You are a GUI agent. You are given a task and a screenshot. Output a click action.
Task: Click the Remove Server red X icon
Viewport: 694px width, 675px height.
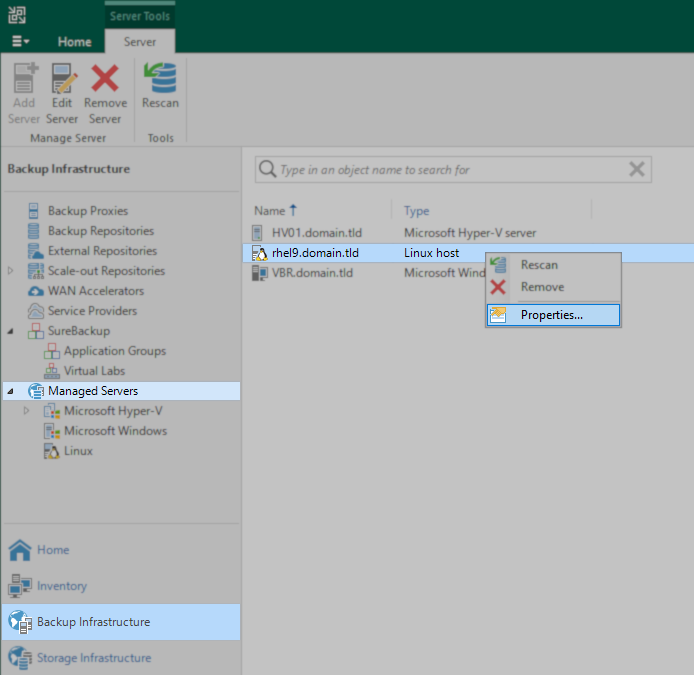pyautogui.click(x=105, y=80)
